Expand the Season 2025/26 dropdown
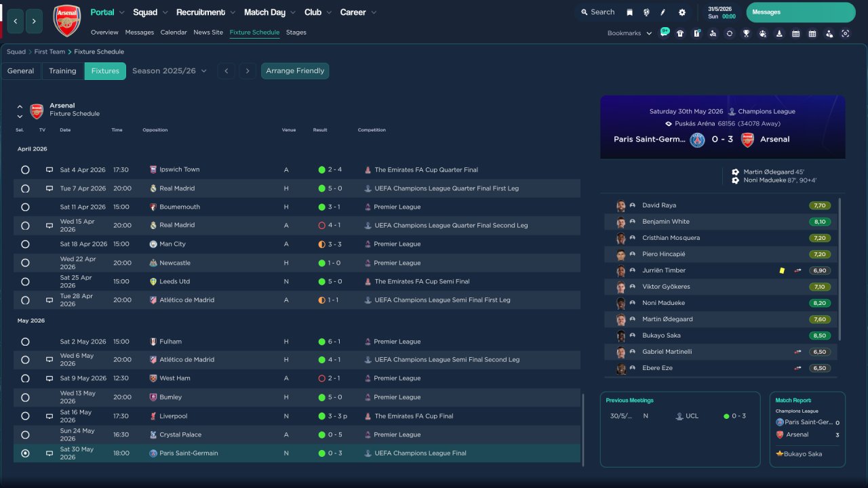This screenshot has width=868, height=488. click(x=170, y=71)
